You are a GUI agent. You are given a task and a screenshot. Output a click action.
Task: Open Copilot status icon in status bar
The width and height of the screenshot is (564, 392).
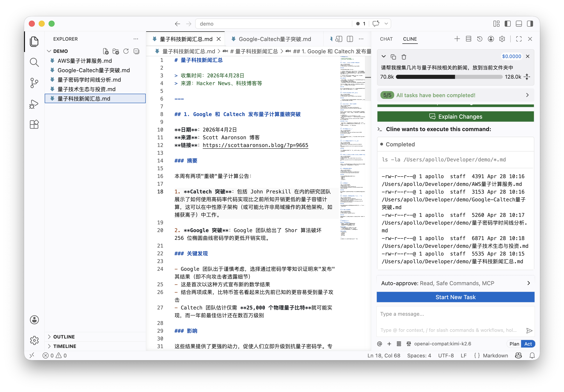coord(518,355)
